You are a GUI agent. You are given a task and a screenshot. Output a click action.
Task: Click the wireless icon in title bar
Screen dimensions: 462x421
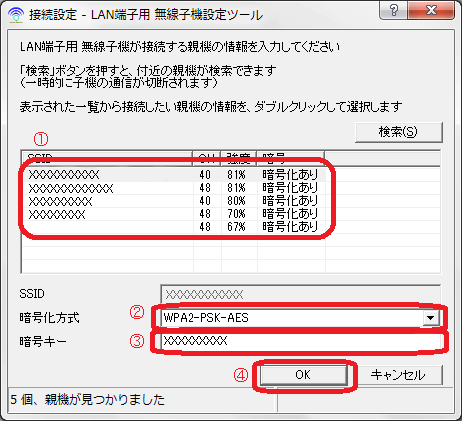click(16, 15)
